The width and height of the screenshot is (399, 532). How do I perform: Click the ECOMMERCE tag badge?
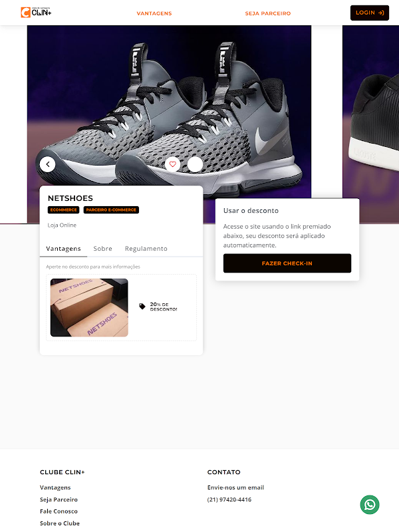tap(63, 210)
